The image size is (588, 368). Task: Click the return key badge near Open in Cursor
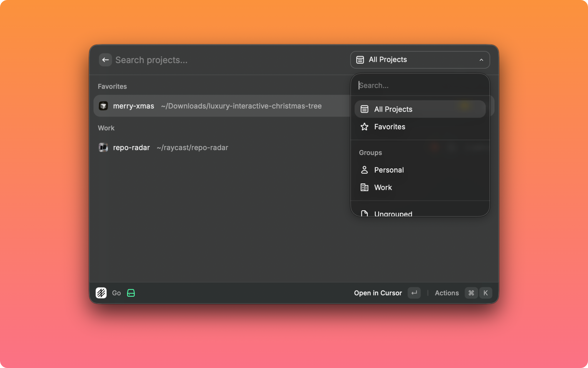[x=414, y=293]
